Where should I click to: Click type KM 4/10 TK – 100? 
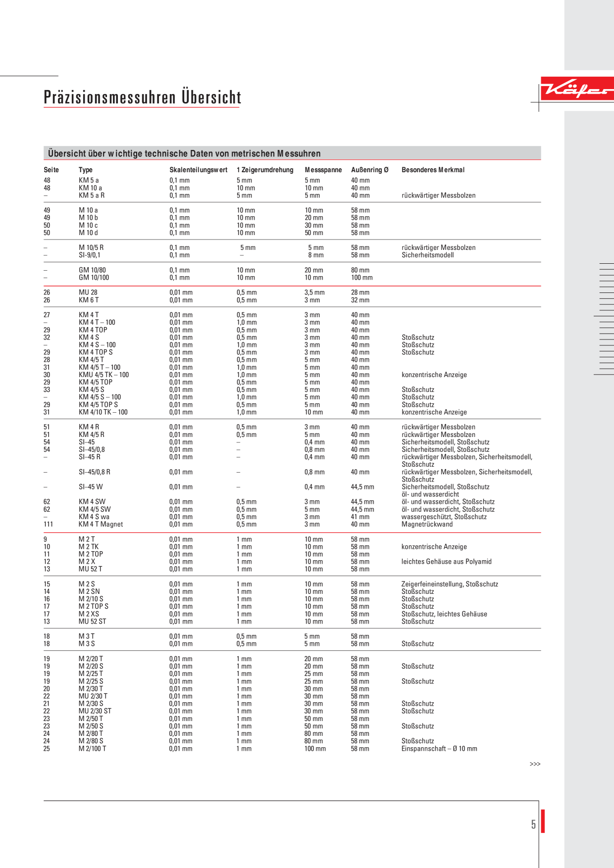click(103, 412)
